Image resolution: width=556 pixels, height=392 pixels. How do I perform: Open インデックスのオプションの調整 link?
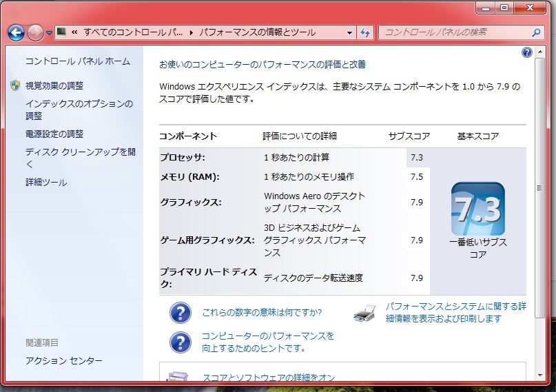pyautogui.click(x=79, y=110)
